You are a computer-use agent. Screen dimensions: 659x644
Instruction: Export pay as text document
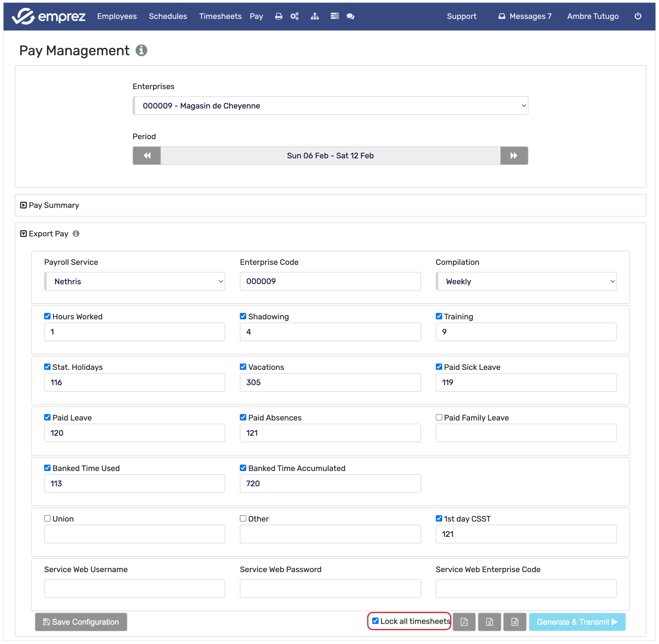(514, 622)
